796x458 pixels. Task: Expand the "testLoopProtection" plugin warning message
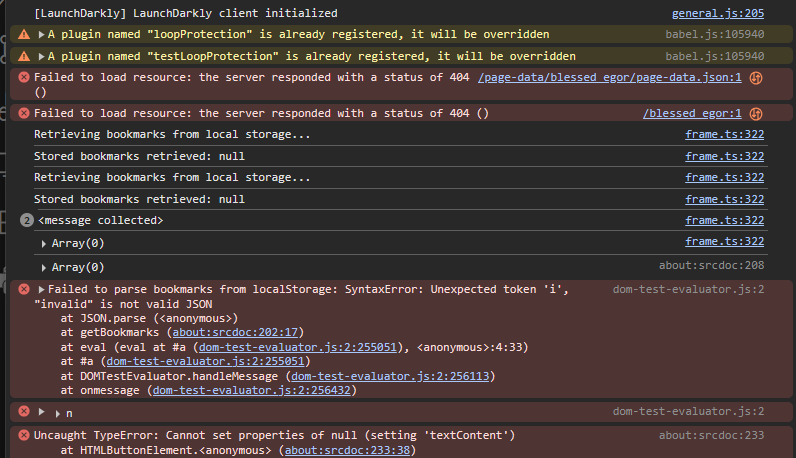pos(41,56)
